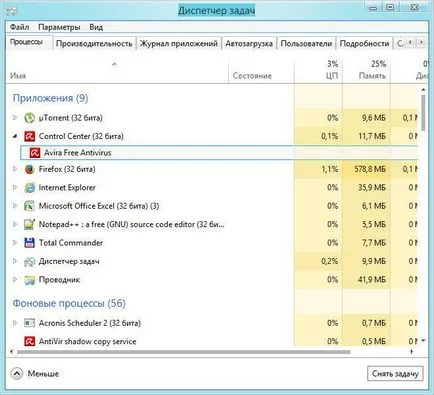Click the µTorrent application icon

[x=30, y=118]
